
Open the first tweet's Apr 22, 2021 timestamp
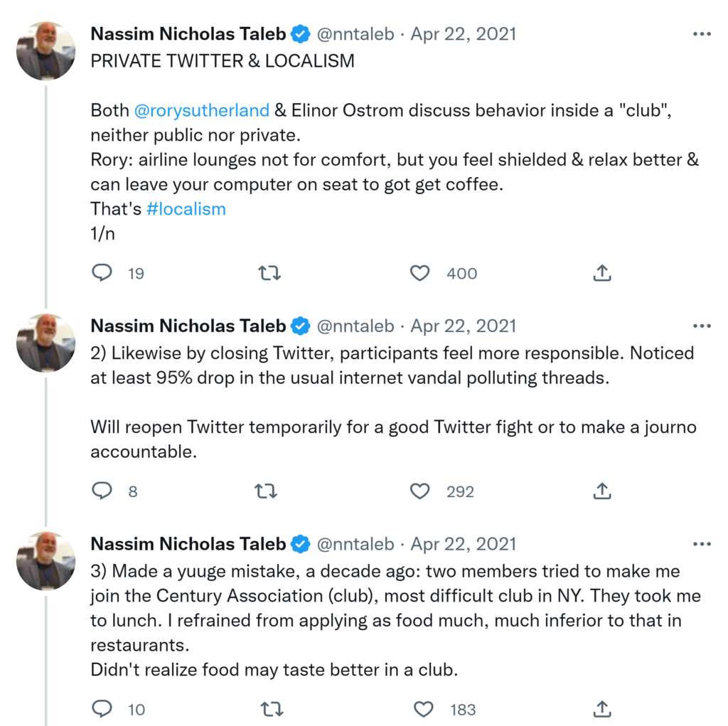[464, 34]
